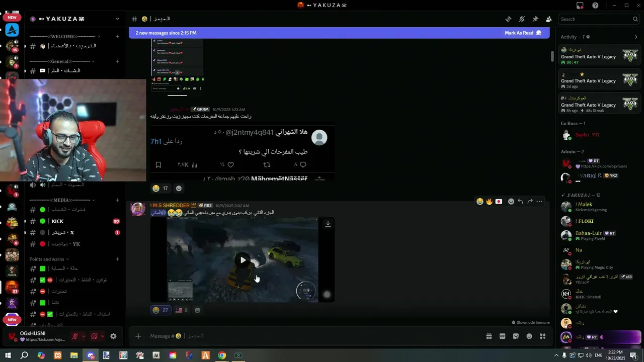Open the apps launcher icon
The image size is (644, 362).
tap(542, 336)
